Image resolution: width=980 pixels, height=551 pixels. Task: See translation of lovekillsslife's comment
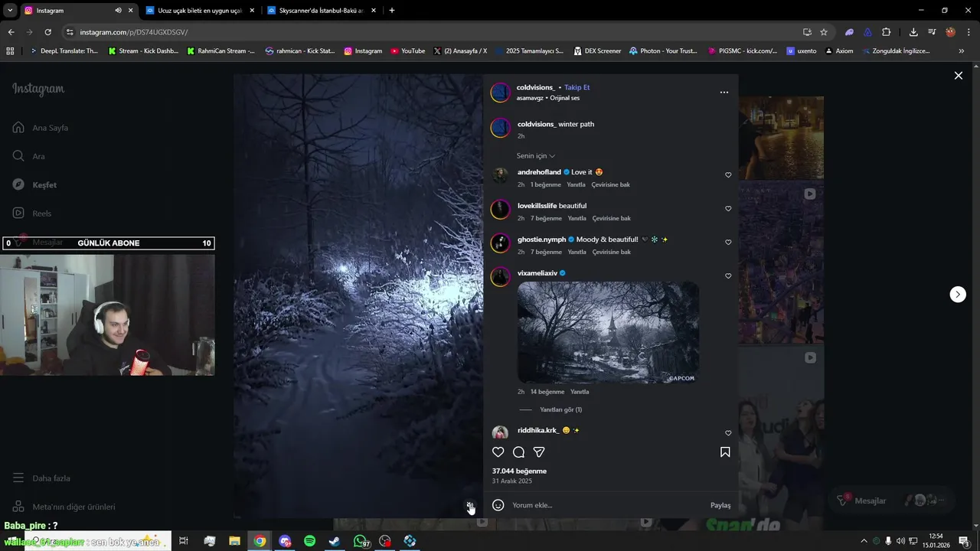[611, 218]
